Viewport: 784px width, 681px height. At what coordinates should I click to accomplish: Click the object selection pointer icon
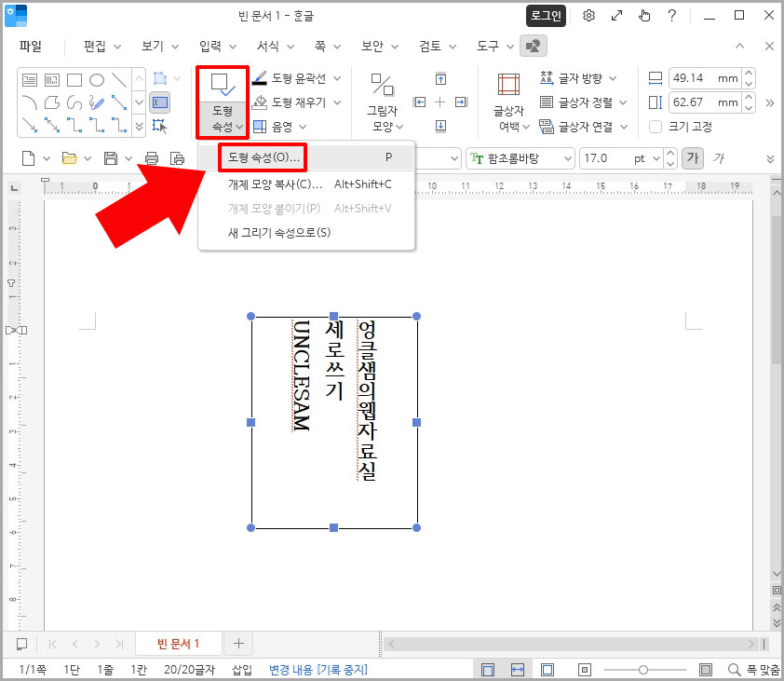tap(159, 126)
